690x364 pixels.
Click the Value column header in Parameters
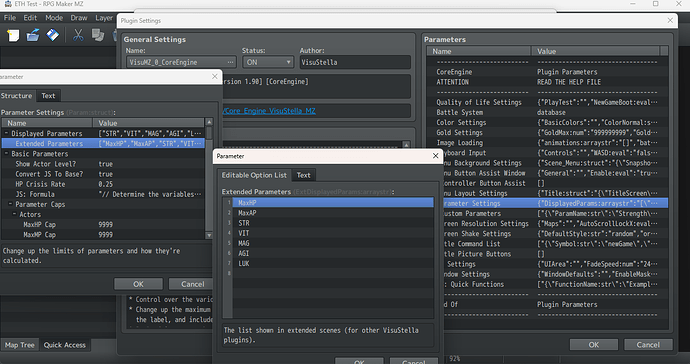coord(596,51)
